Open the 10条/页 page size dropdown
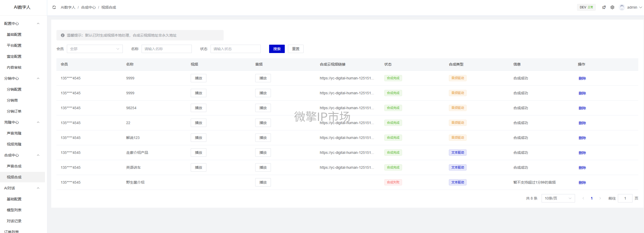Screen dimensions: 644x233 click(x=558, y=198)
